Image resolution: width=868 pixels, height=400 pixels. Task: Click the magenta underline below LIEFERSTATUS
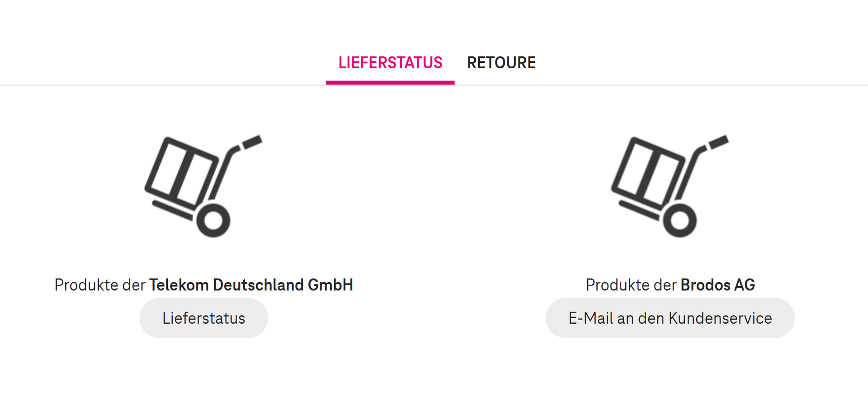(x=390, y=83)
